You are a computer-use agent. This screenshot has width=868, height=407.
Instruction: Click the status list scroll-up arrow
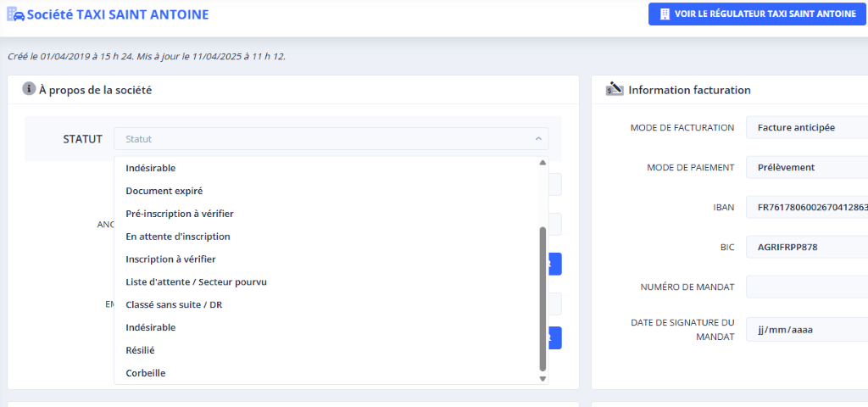[x=542, y=163]
